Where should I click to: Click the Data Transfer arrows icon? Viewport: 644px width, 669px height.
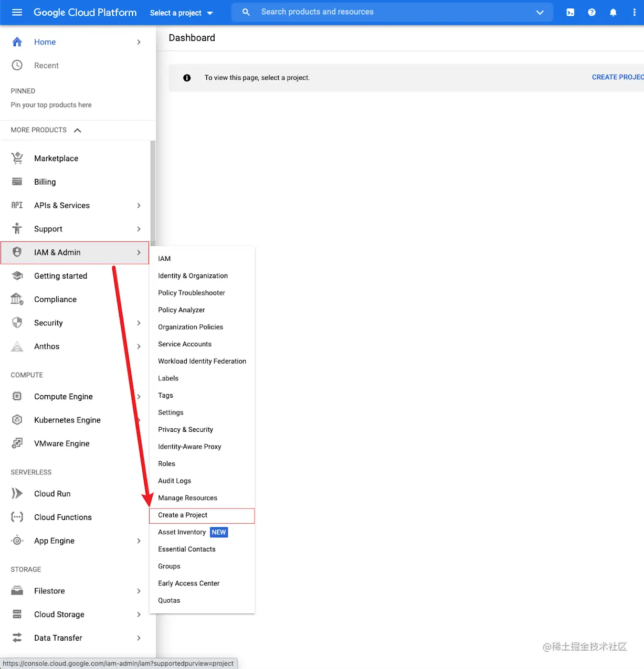coord(17,638)
